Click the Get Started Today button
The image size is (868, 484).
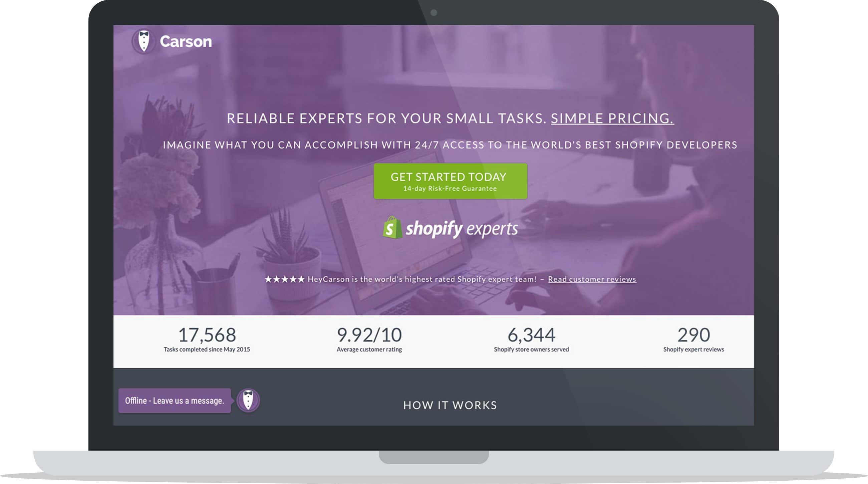(451, 181)
